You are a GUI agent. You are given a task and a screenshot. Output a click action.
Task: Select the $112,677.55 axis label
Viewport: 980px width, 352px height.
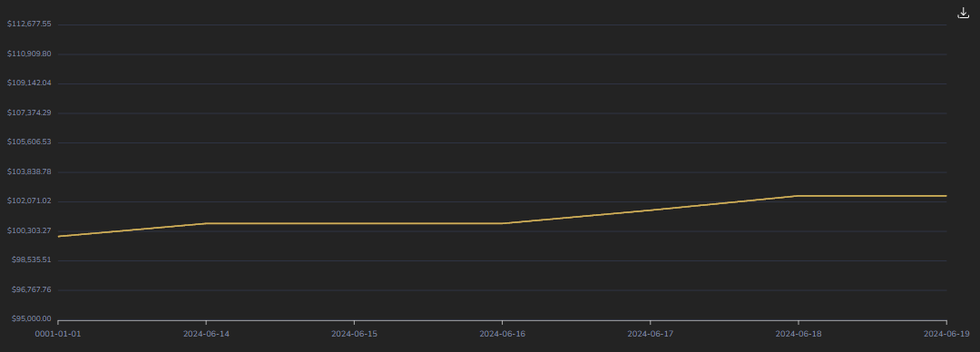point(29,24)
